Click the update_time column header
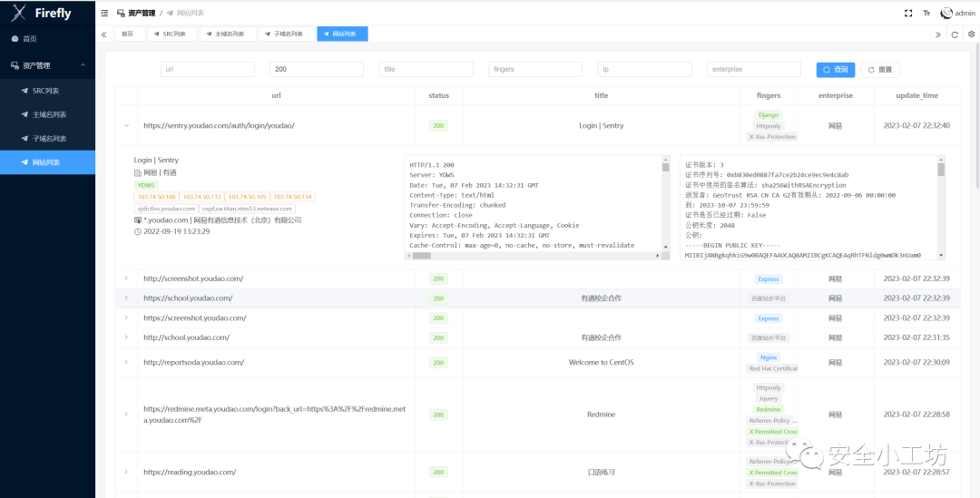The image size is (980, 498). 916,95
